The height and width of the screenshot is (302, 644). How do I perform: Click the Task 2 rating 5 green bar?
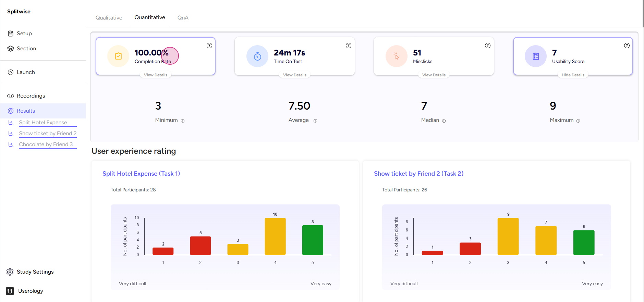(584, 242)
